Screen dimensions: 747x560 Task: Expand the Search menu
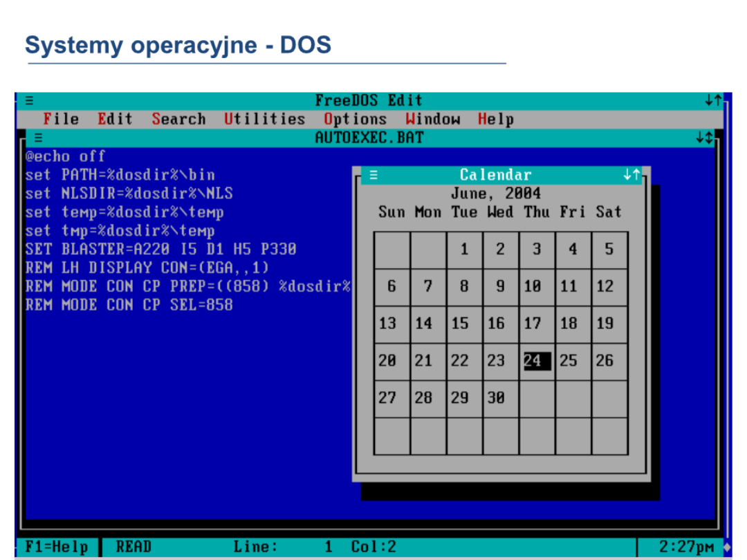tap(178, 120)
